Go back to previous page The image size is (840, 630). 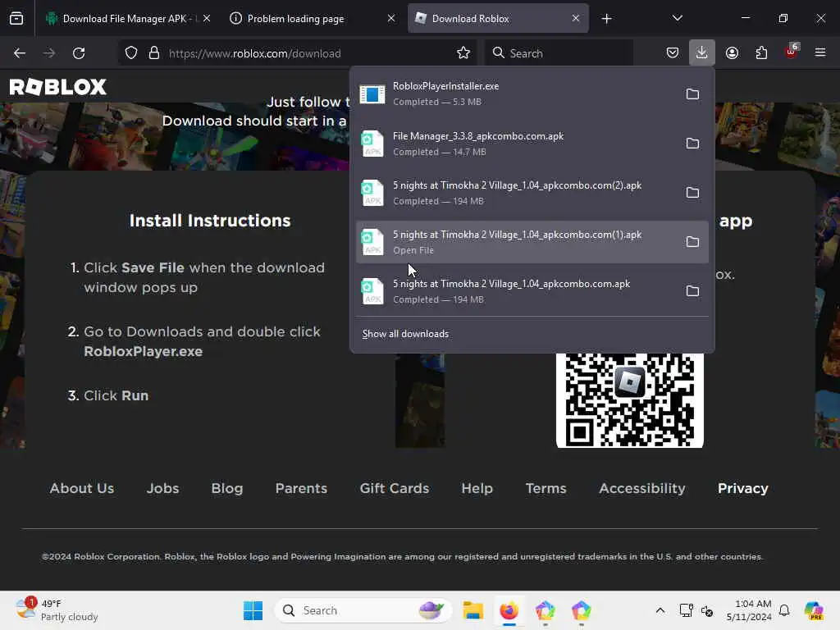point(20,53)
